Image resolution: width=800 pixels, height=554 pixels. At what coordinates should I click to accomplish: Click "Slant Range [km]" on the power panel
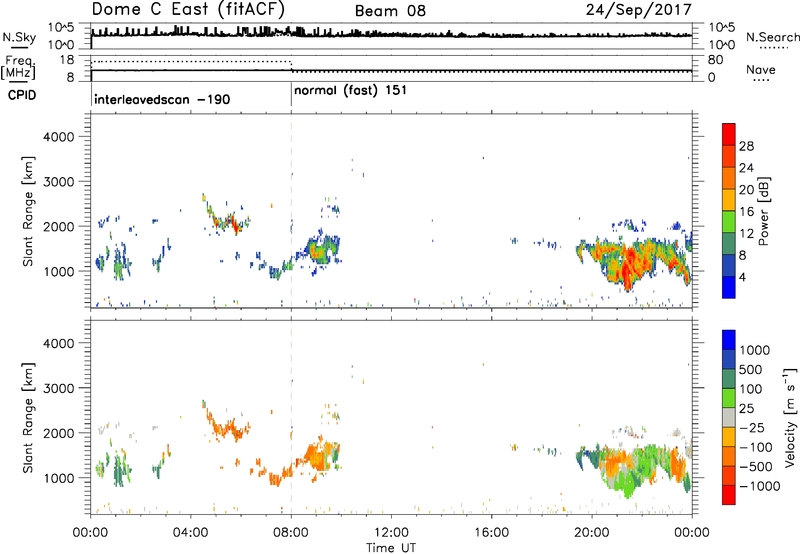click(x=28, y=211)
